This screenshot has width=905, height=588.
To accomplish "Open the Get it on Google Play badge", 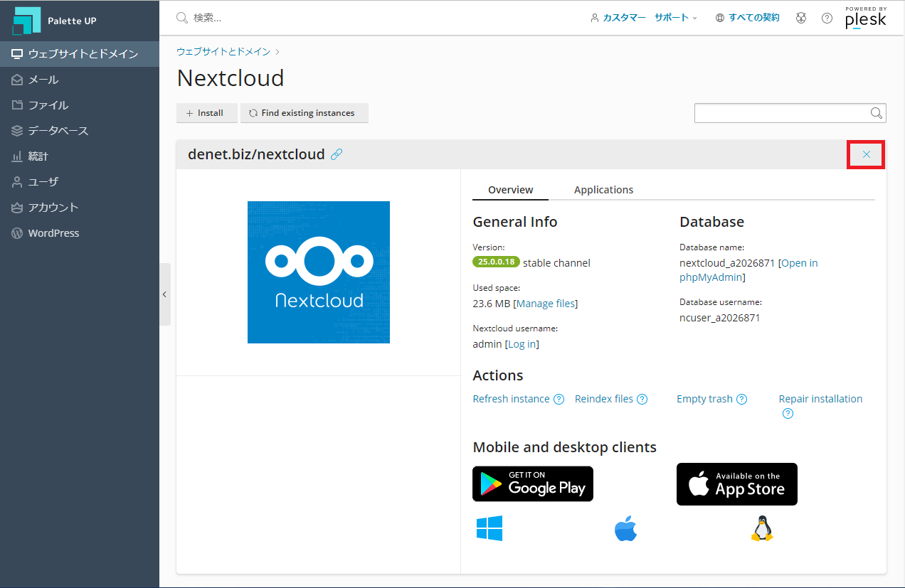I will coord(533,483).
